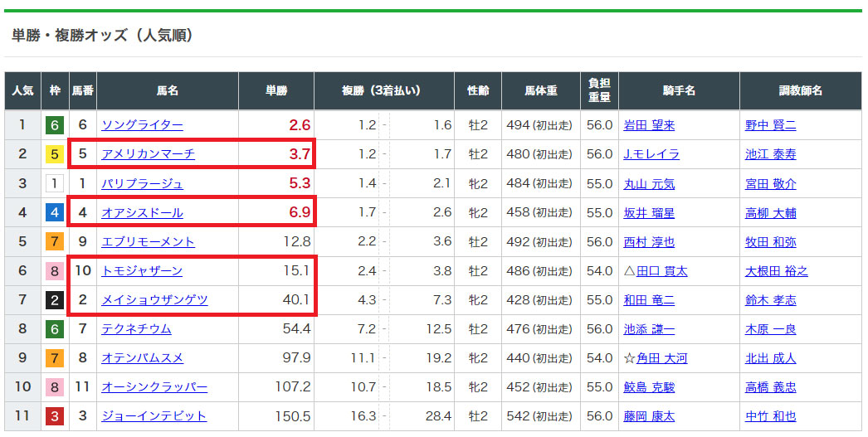Open the アメリカンマーチ horse link
Image resolution: width=868 pixels, height=437 pixels.
[148, 154]
